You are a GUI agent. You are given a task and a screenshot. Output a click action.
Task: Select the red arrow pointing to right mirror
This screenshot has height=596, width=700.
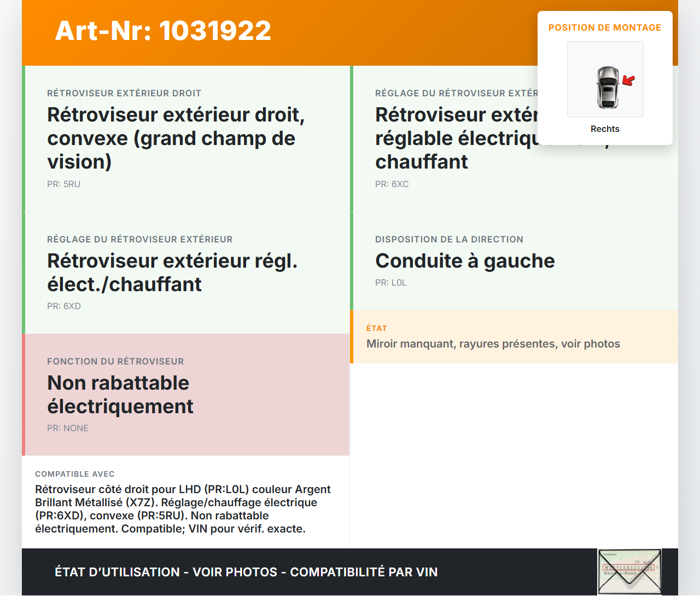628,80
